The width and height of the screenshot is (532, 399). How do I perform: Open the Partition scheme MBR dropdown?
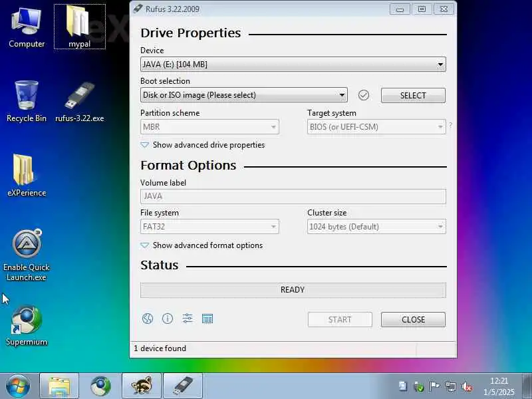click(209, 127)
